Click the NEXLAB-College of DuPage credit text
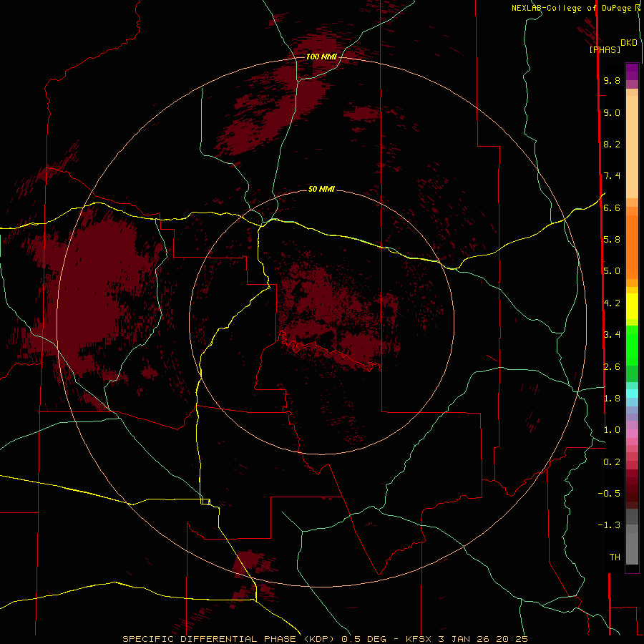Image resolution: width=644 pixels, height=644 pixels. (x=571, y=8)
